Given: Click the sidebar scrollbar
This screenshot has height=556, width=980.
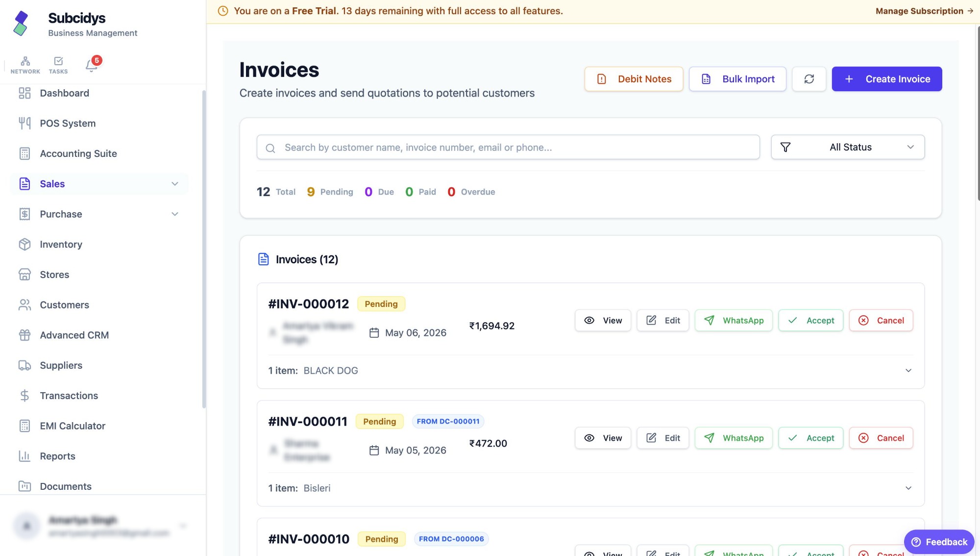Looking at the screenshot, I should (204, 249).
